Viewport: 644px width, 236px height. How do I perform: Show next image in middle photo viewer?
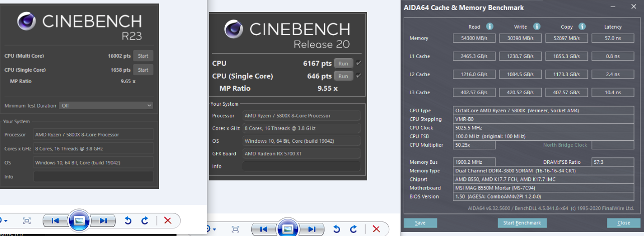point(311,229)
